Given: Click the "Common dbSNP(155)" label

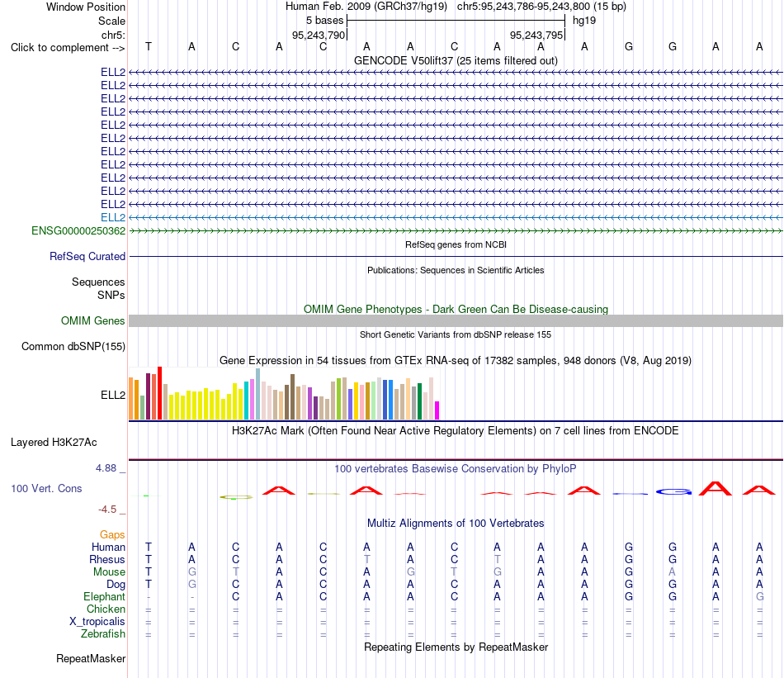Looking at the screenshot, I should pos(73,346).
